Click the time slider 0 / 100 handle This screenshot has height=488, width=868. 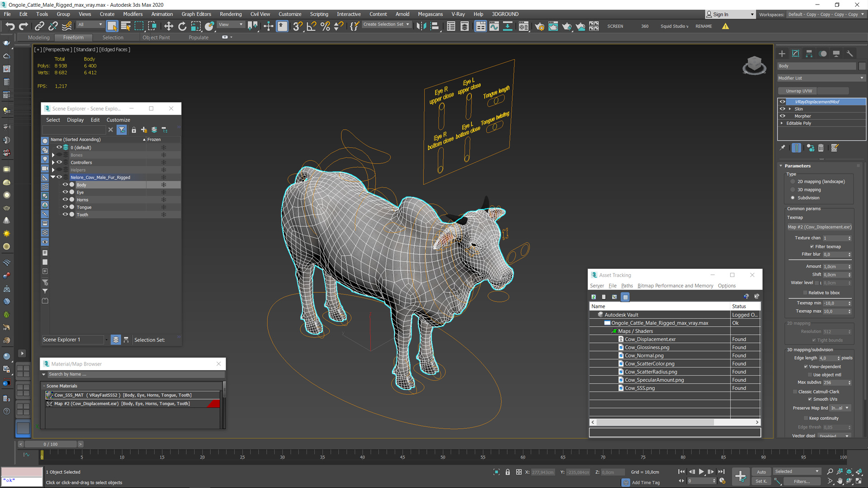pyautogui.click(x=51, y=444)
